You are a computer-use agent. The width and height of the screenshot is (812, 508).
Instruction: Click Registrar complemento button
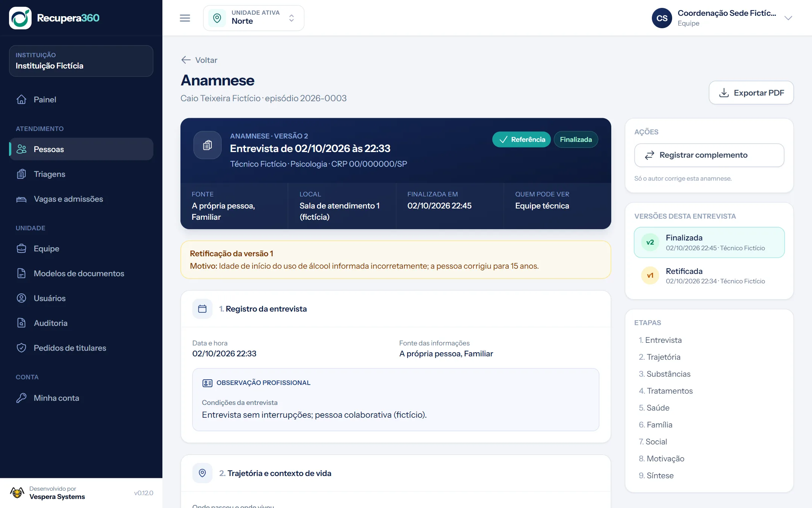[709, 155]
